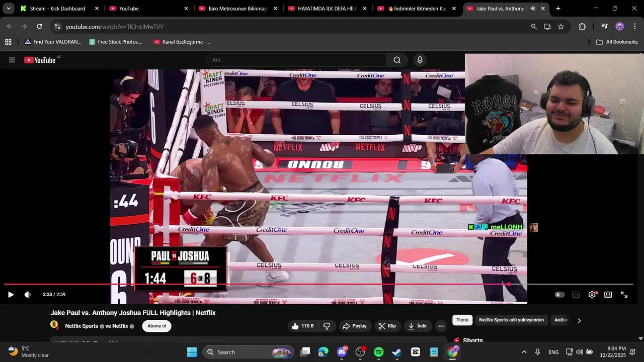Open the tab search dropdown arrow
Screen dimensions: 644x362
8,9
